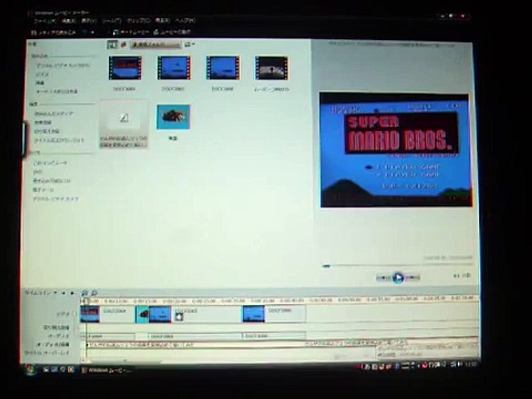The height and width of the screenshot is (399, 532).
Task: Open the Play (再生) menu
Action: pyautogui.click(x=162, y=21)
